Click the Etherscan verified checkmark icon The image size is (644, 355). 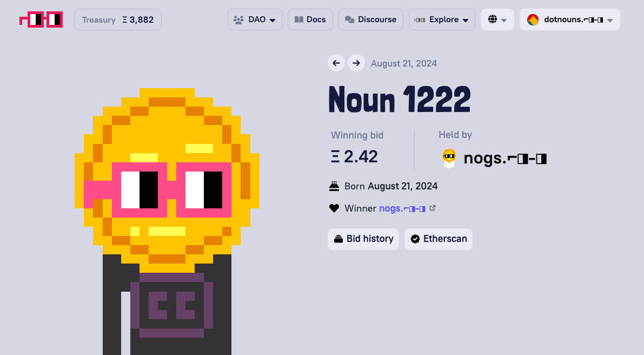coord(415,239)
